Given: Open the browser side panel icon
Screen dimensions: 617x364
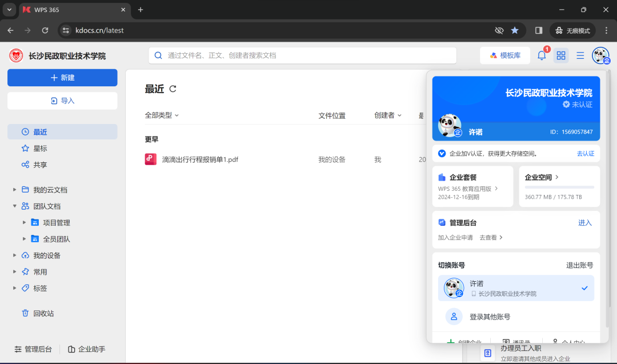Looking at the screenshot, I should click(x=539, y=30).
